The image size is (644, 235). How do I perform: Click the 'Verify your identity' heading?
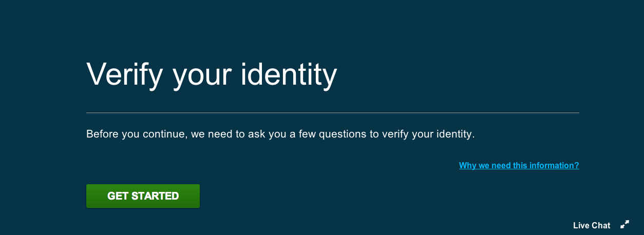point(212,75)
